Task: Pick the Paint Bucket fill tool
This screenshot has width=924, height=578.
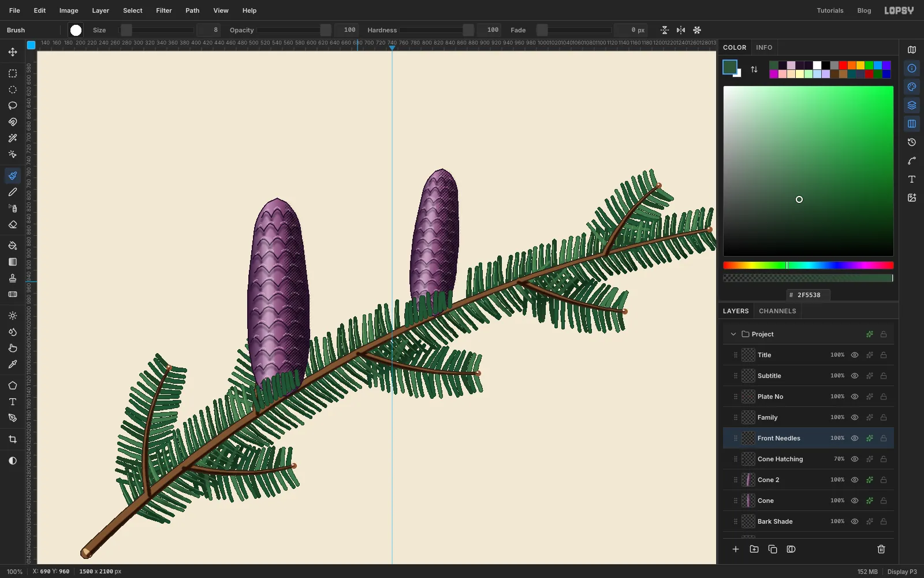Action: coord(13,246)
